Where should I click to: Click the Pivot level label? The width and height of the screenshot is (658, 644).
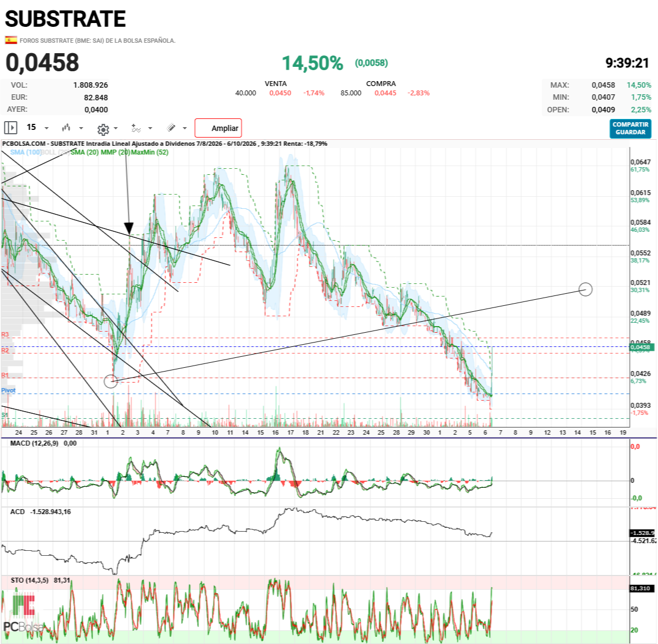pos(8,390)
